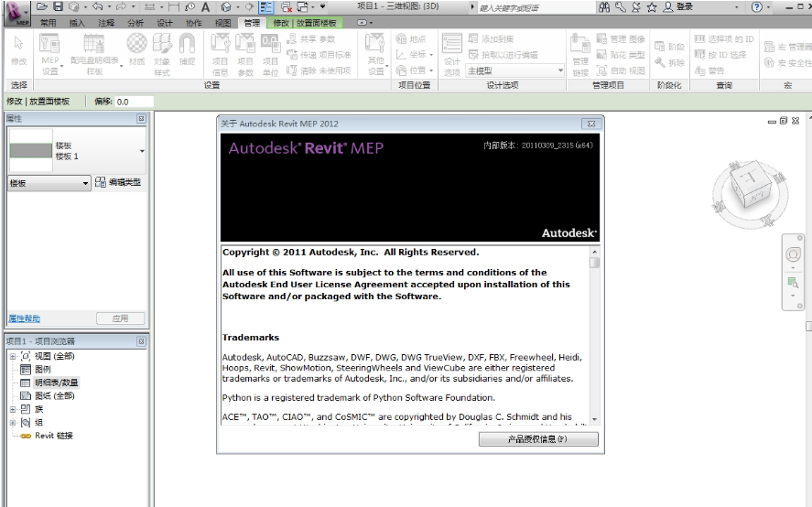Switch to the 分析 ribbon tab
Viewport: 812px width, 507px height.
click(135, 23)
